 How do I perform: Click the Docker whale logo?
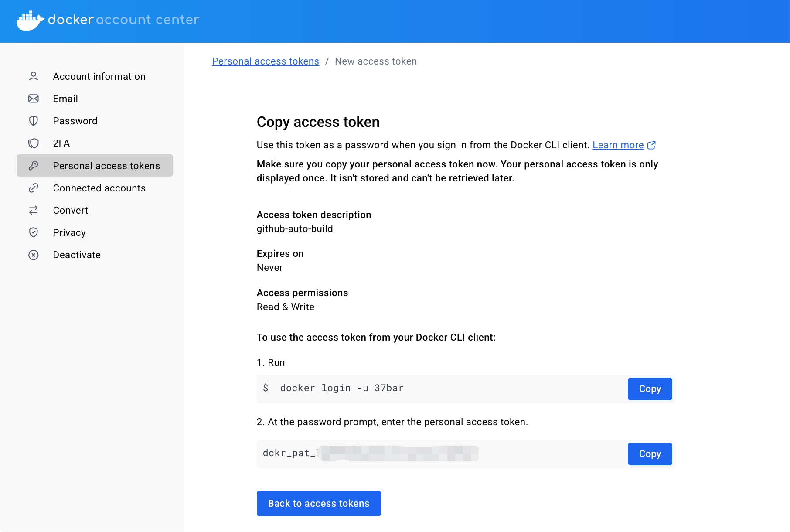tap(30, 20)
